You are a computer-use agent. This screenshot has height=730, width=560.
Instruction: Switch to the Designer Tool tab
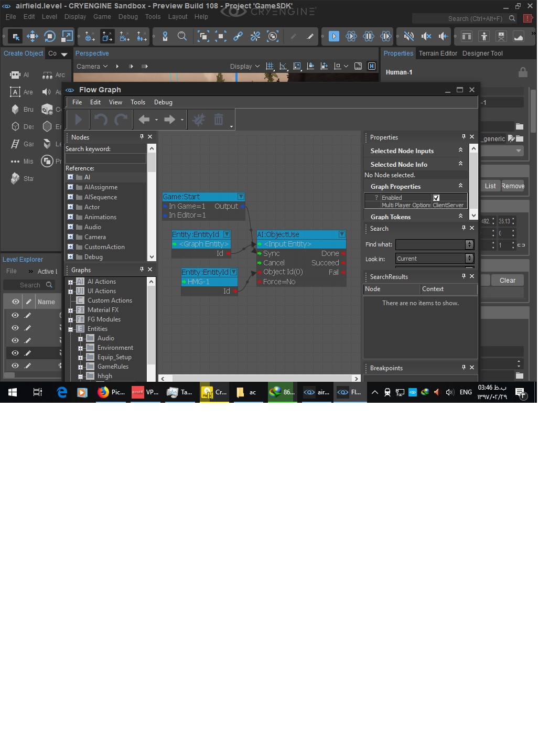pos(482,53)
